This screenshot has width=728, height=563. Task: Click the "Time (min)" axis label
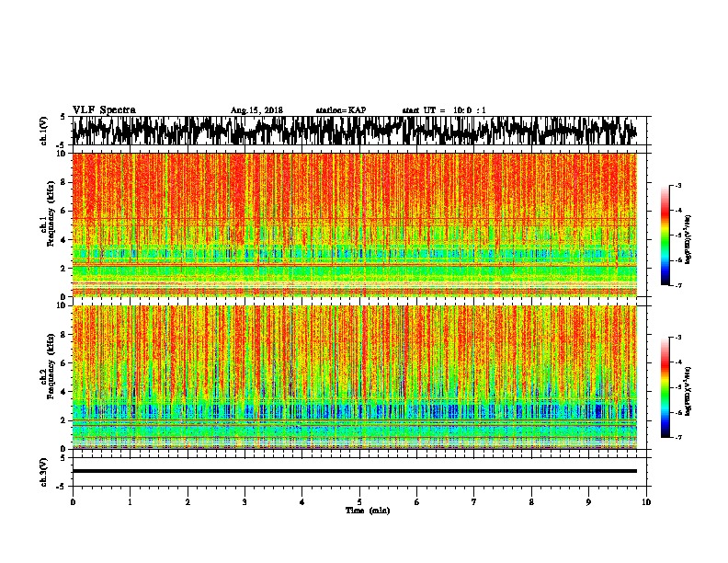pos(368,511)
